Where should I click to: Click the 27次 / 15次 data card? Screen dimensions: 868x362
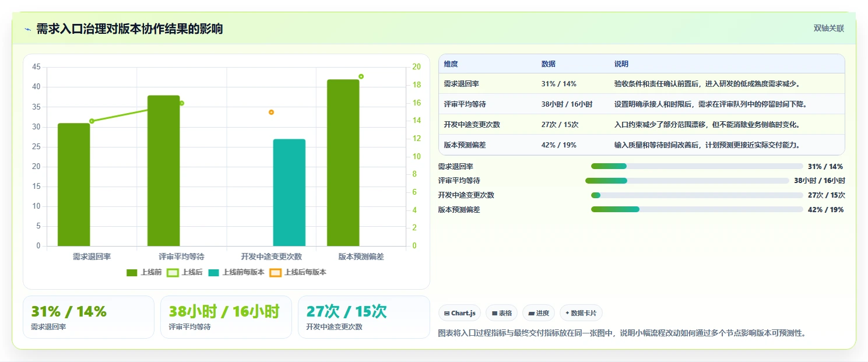click(364, 317)
